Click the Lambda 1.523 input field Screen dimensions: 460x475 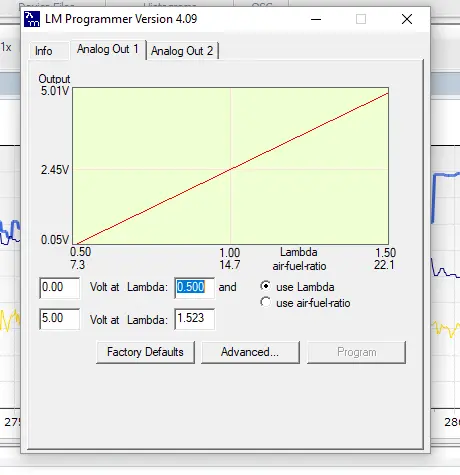pyautogui.click(x=195, y=319)
